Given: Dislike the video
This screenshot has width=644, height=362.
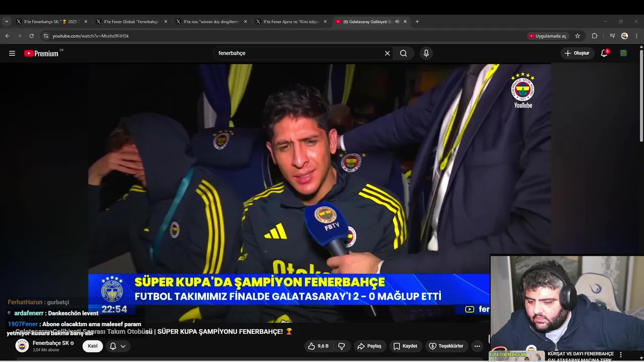Looking at the screenshot, I should click(x=342, y=346).
